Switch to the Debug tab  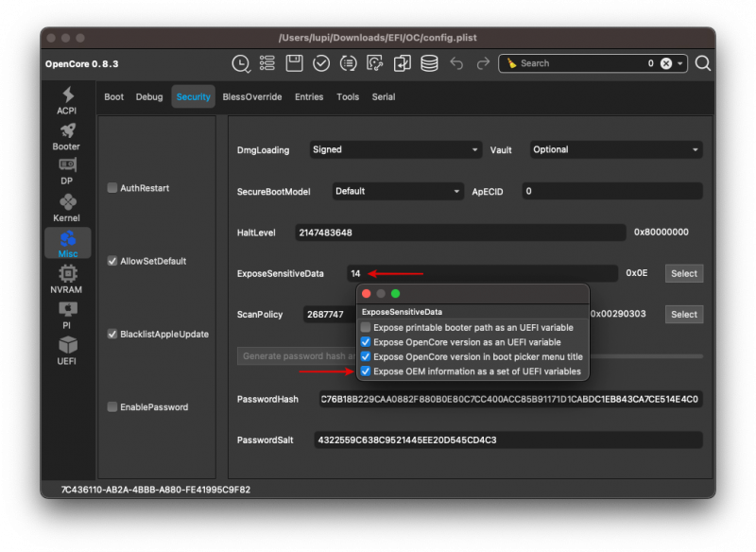pyautogui.click(x=149, y=96)
